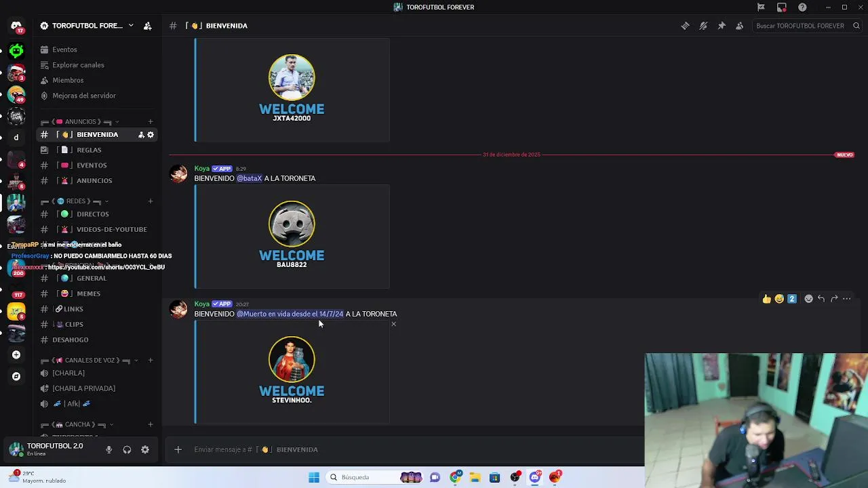This screenshot has width=868, height=488.
Task: Open Miembros
Action: click(x=98, y=81)
